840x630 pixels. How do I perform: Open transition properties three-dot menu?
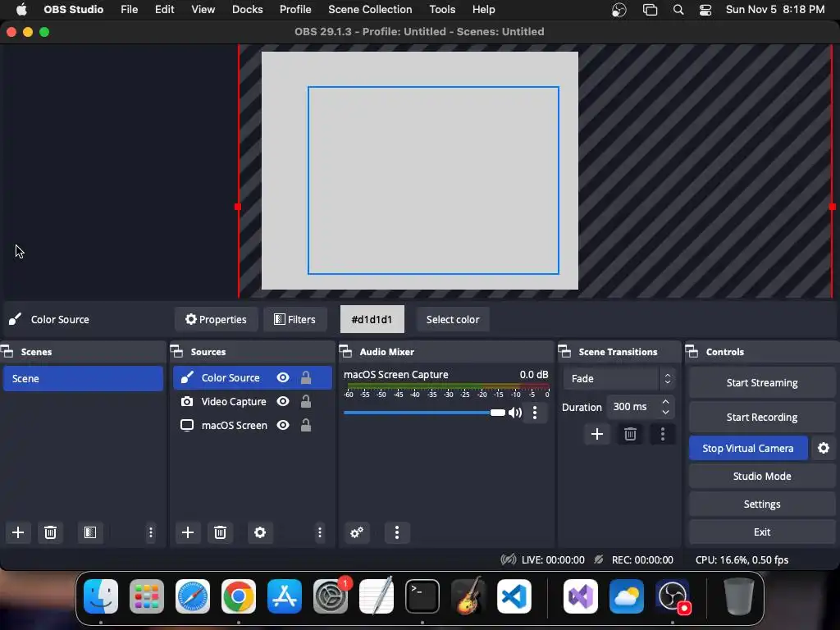click(x=663, y=434)
